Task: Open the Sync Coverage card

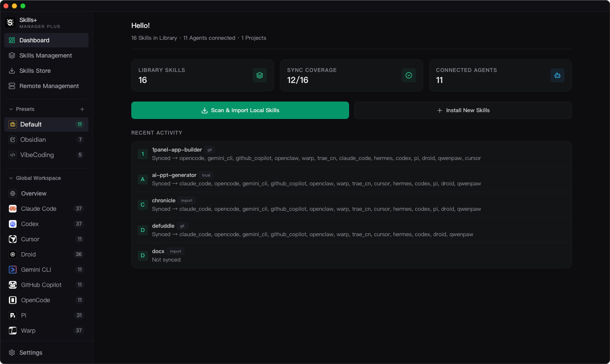Action: tap(352, 75)
